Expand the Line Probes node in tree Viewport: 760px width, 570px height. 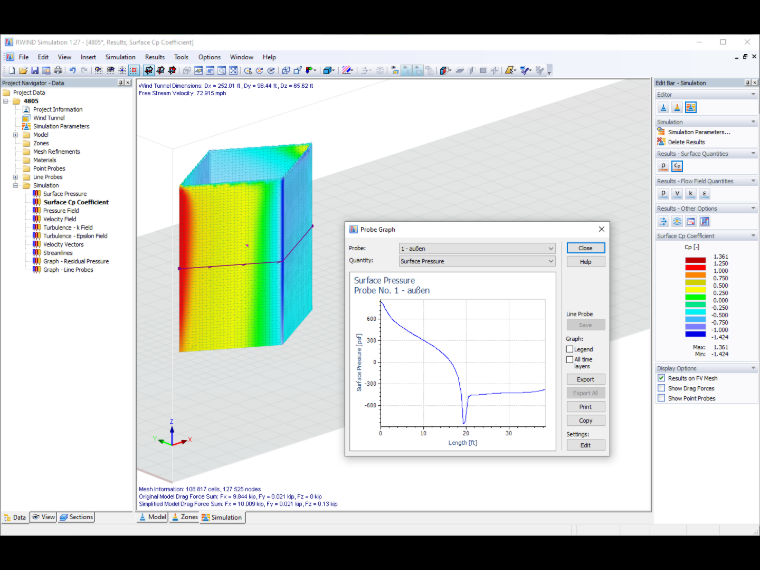click(x=16, y=177)
